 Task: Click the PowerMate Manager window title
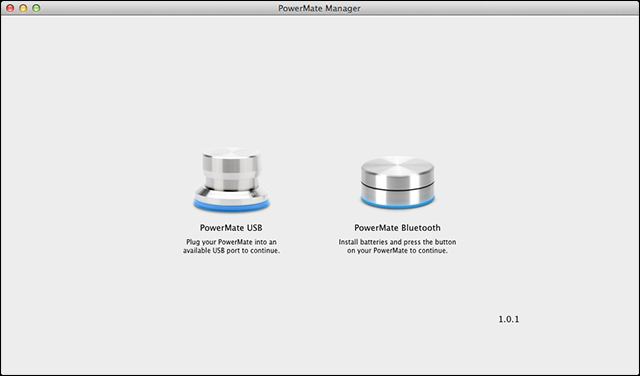319,8
